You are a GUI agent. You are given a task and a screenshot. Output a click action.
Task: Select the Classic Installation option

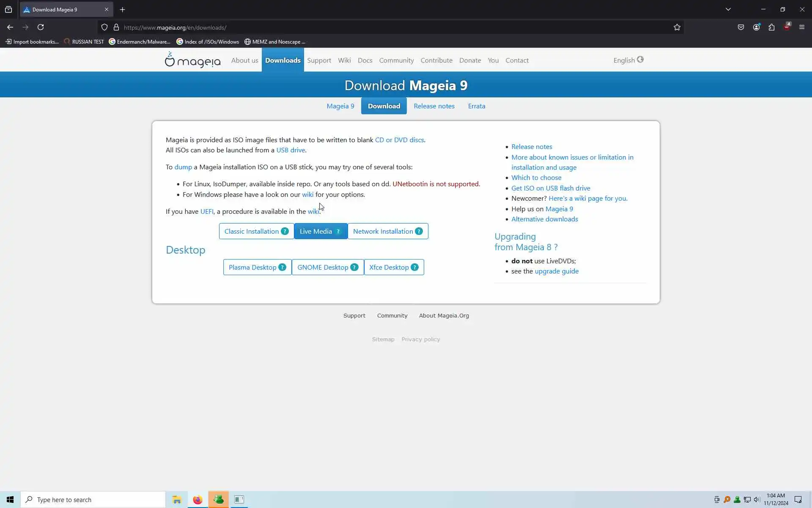click(x=251, y=231)
